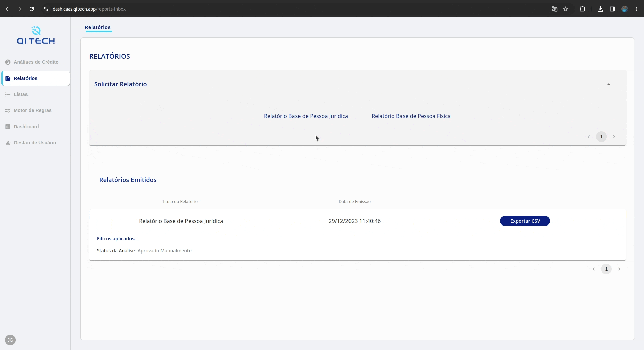This screenshot has width=644, height=350.
Task: Toggle the browser side panel icon
Action: pyautogui.click(x=612, y=9)
